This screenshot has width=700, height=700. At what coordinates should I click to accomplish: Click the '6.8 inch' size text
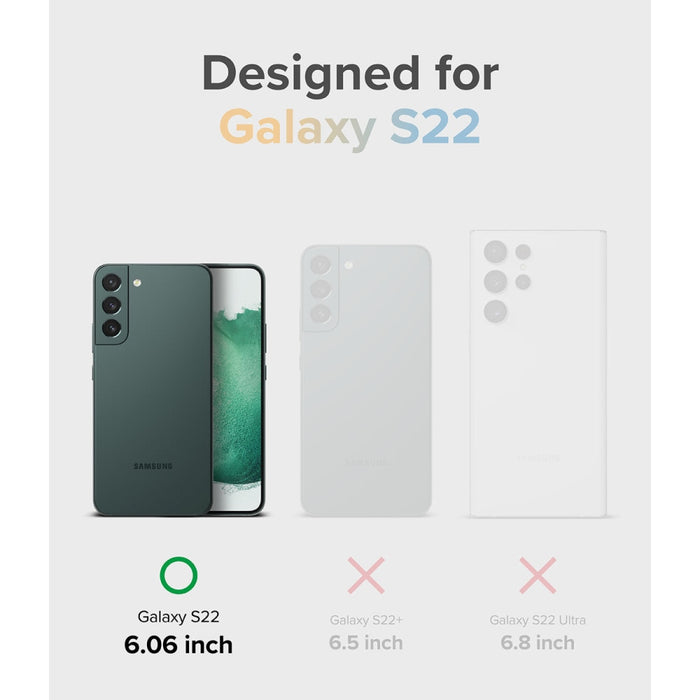pos(538,643)
